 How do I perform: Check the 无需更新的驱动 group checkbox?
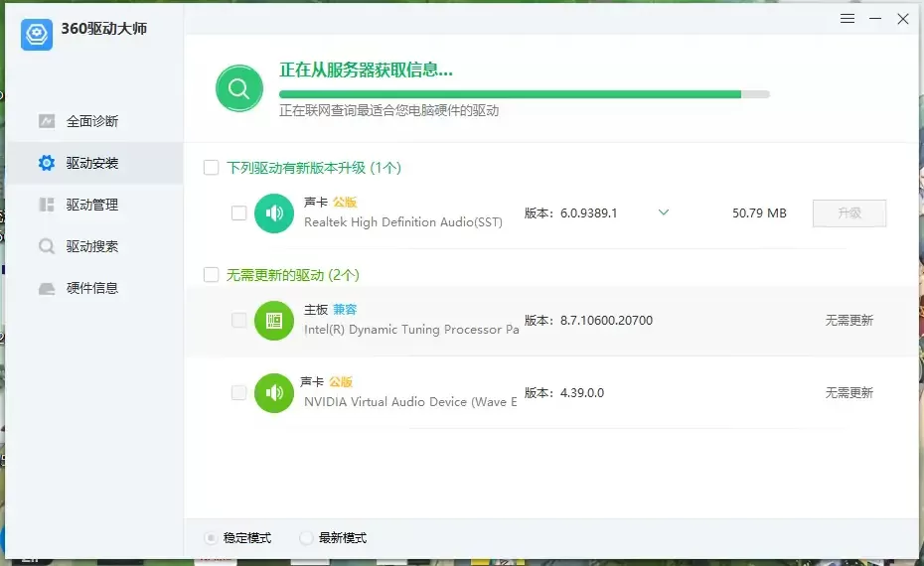tap(211, 274)
